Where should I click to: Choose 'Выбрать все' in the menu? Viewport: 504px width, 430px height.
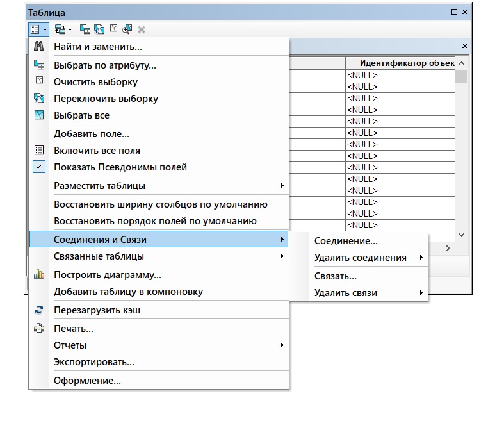(81, 115)
